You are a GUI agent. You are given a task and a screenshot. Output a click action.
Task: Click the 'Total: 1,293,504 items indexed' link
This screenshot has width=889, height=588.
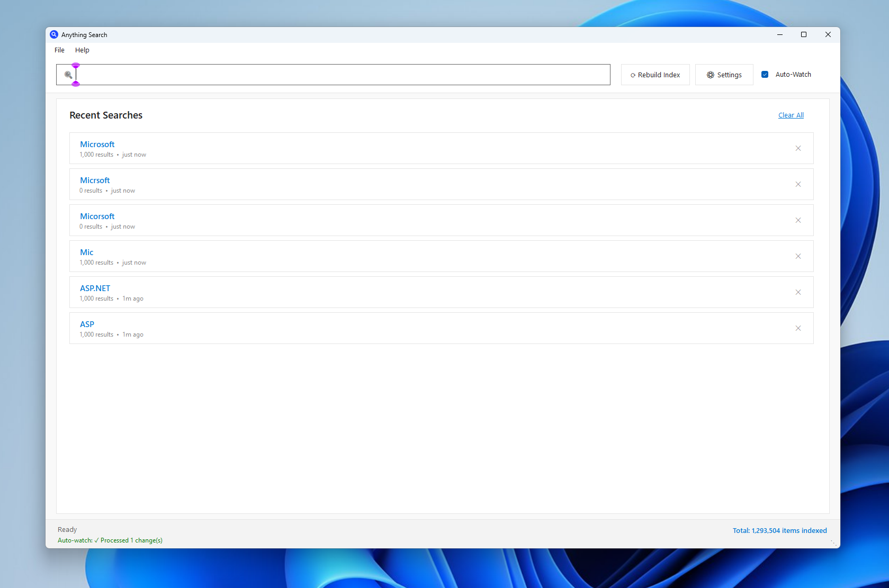(x=779, y=530)
